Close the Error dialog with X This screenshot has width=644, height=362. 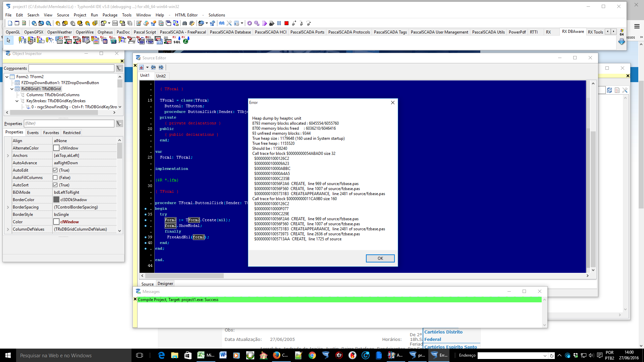(393, 103)
